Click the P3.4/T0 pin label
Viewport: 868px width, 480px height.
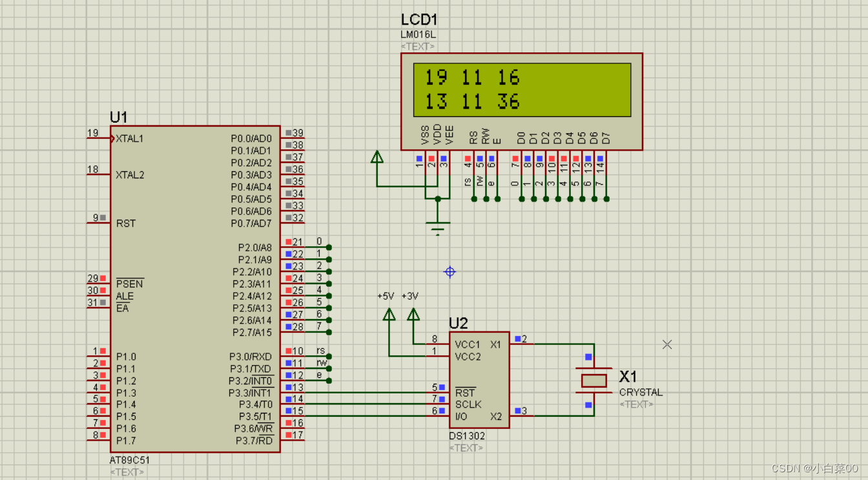coord(254,404)
